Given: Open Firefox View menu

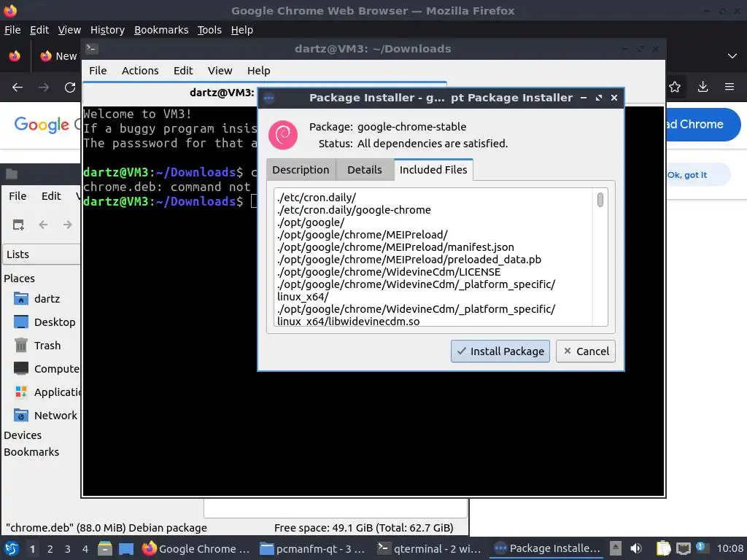Looking at the screenshot, I should pyautogui.click(x=69, y=30).
